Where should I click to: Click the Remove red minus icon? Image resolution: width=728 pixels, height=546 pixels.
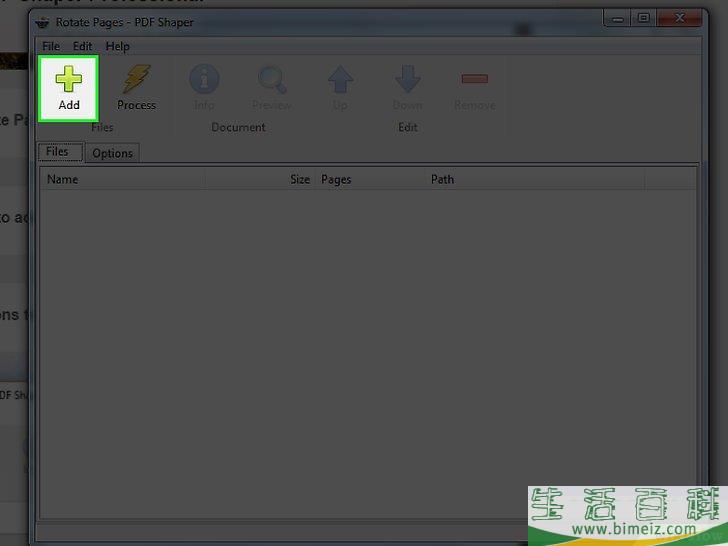[x=474, y=79]
